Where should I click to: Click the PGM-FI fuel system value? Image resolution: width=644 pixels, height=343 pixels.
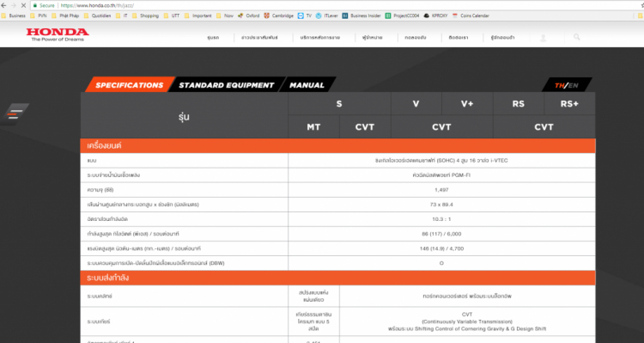click(441, 175)
